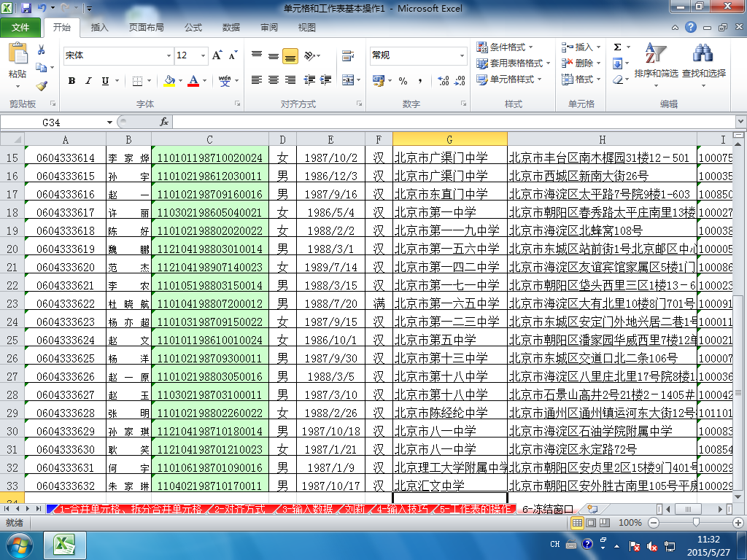Toggle Middle Align vertical alignment
747x560 pixels.
[274, 55]
